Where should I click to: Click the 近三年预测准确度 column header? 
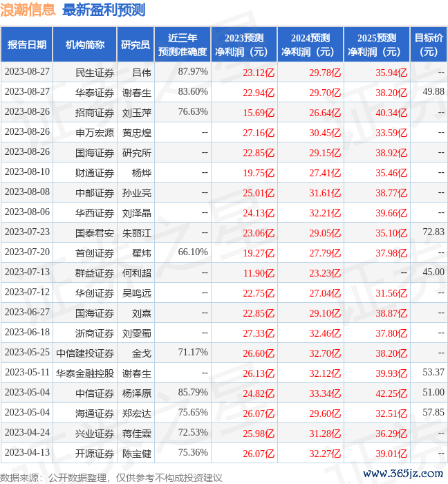tap(183, 45)
